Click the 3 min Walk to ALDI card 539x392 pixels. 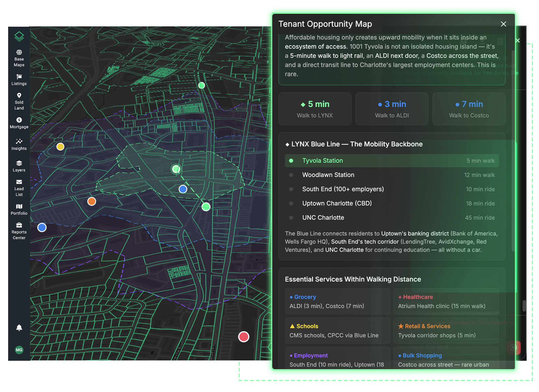[x=392, y=109]
